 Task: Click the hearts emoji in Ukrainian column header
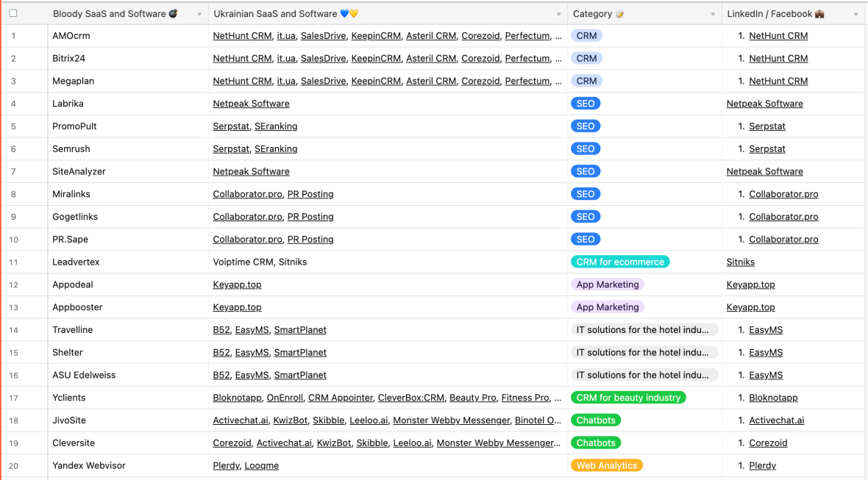pos(349,13)
